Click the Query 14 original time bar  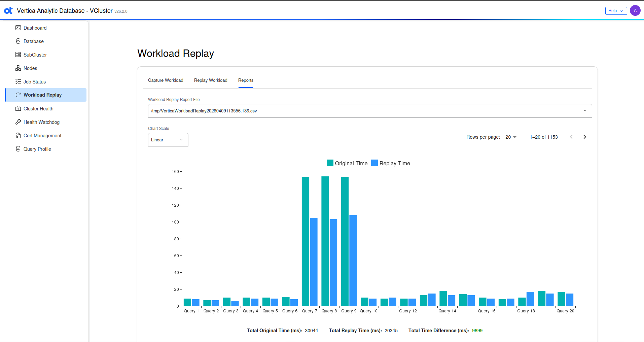coord(443,298)
